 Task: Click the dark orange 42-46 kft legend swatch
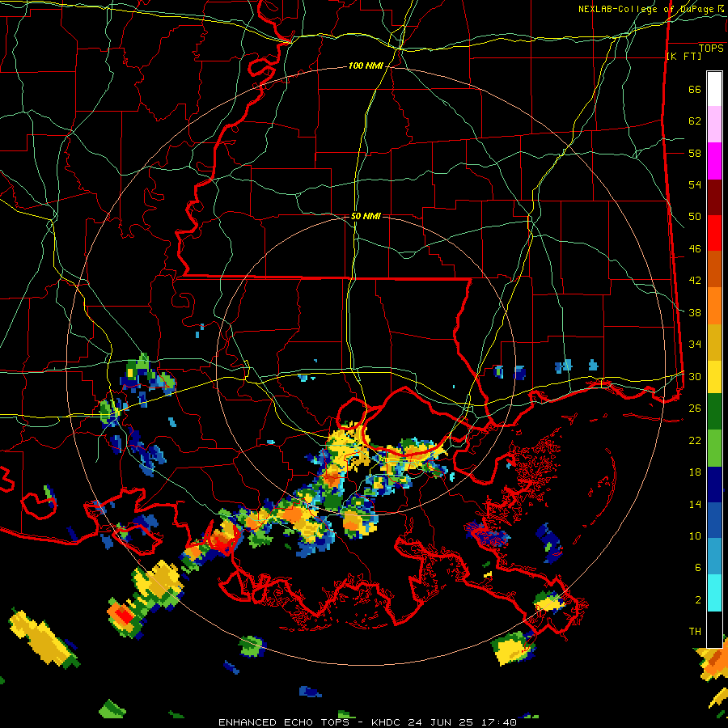[x=714, y=269]
